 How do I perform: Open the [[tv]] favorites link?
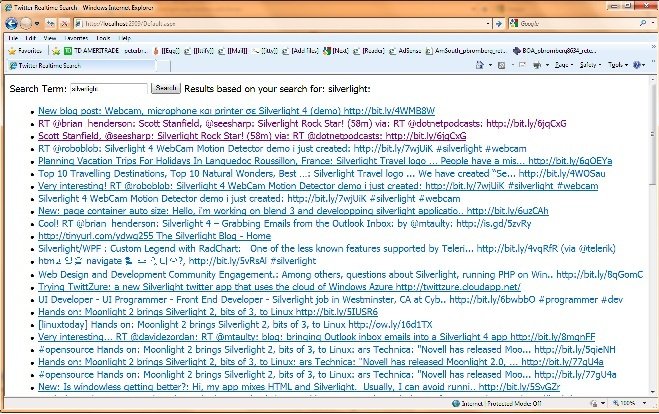[x=265, y=51]
